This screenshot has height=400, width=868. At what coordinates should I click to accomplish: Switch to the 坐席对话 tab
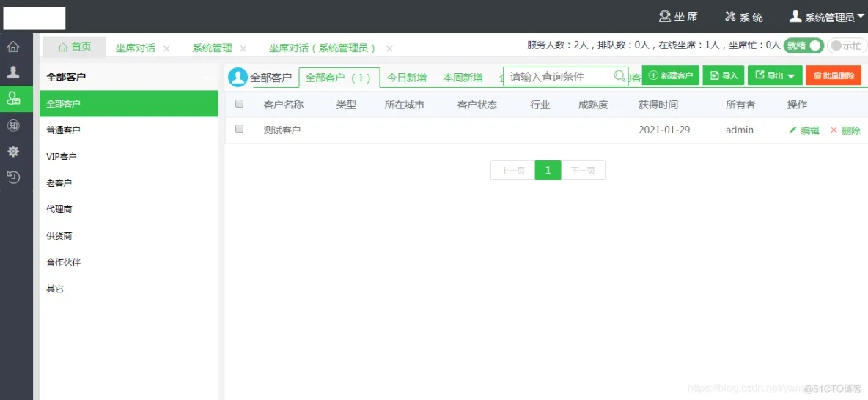pyautogui.click(x=136, y=48)
